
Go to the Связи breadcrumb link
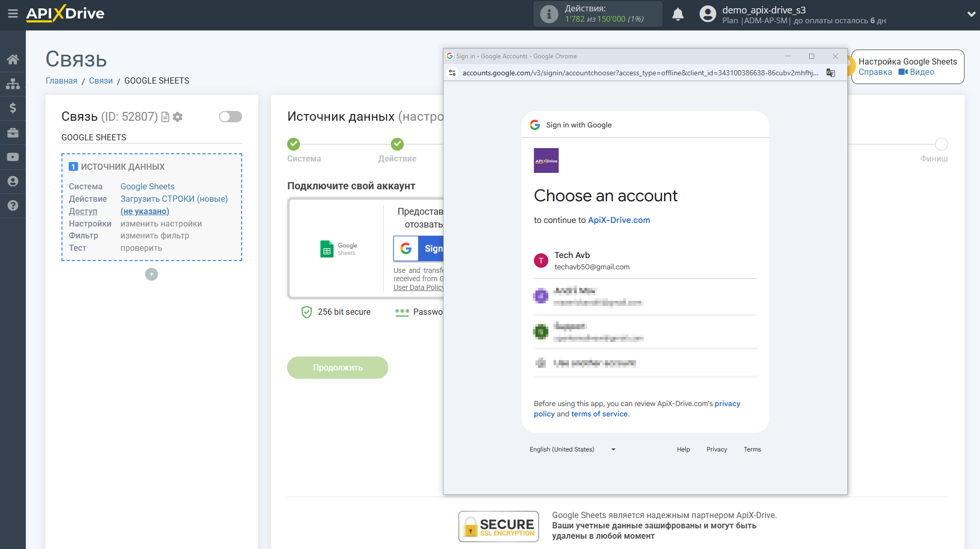pos(101,80)
